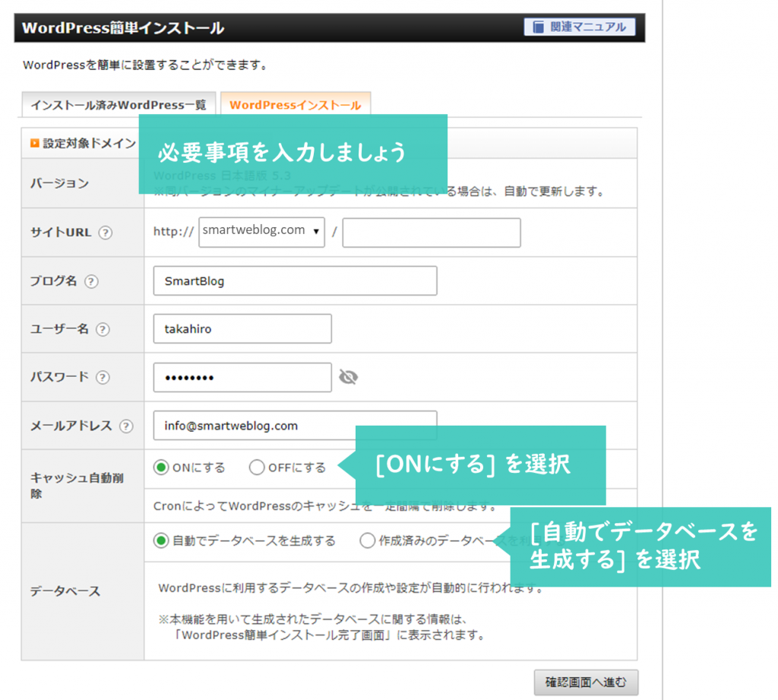Click the site URL path input field
This screenshot has height=700, width=778.
tap(432, 233)
